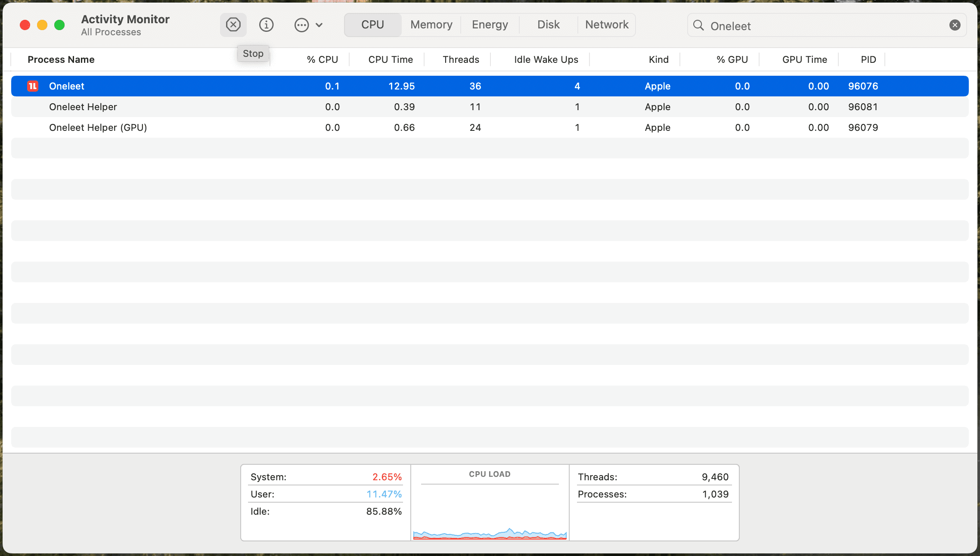Screen dimensions: 980x556
Task: Switch to the Memory tab
Action: click(431, 25)
